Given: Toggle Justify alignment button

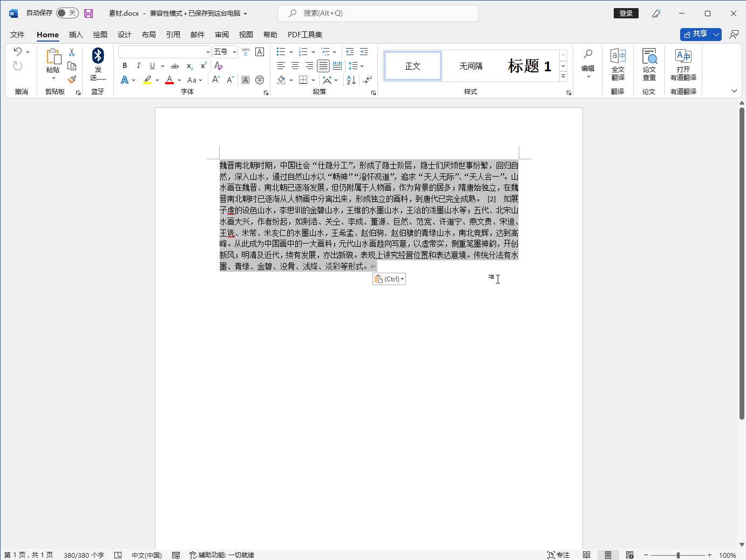Looking at the screenshot, I should click(323, 66).
